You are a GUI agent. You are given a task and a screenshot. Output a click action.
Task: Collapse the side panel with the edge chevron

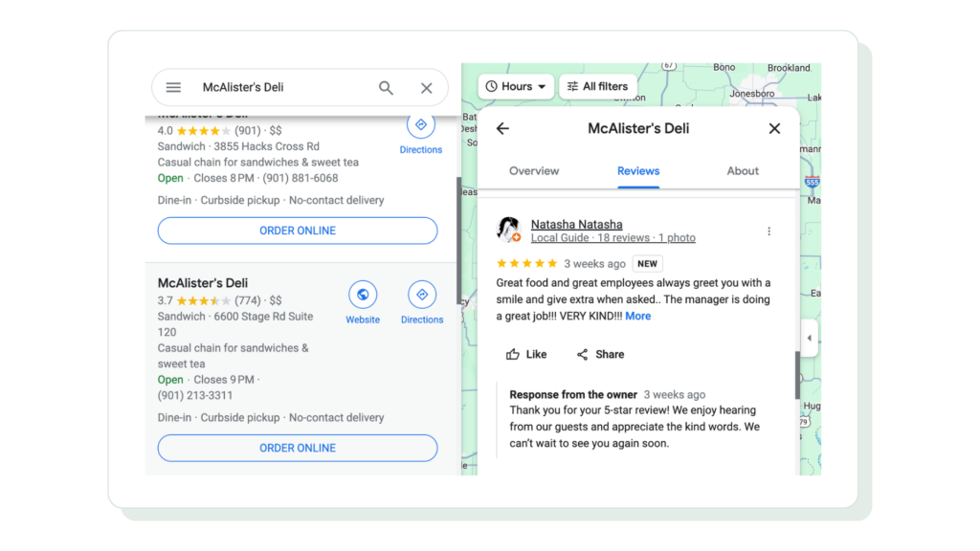pyautogui.click(x=809, y=337)
